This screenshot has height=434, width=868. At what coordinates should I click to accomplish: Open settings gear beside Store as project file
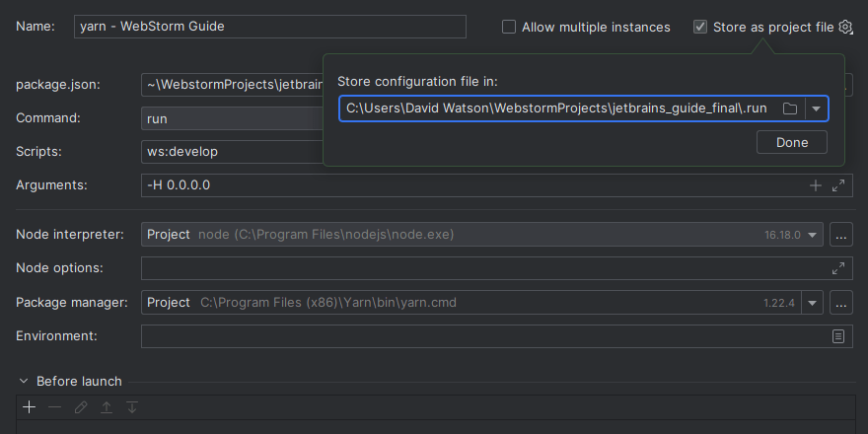pos(845,27)
